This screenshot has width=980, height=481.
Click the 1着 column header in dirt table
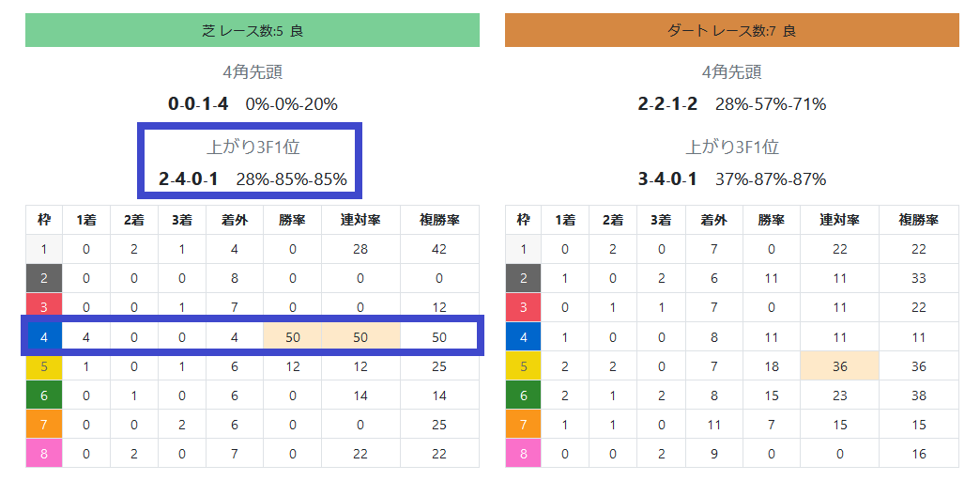(x=564, y=220)
